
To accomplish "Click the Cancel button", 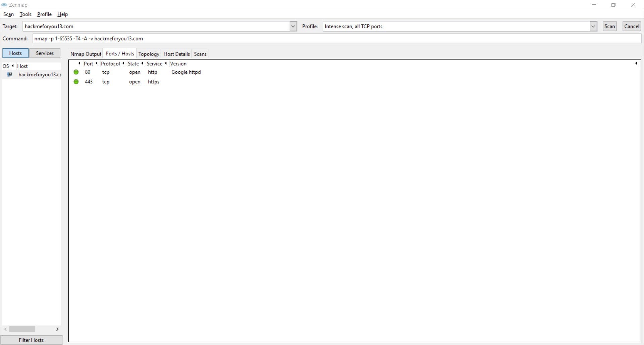I will point(632,26).
